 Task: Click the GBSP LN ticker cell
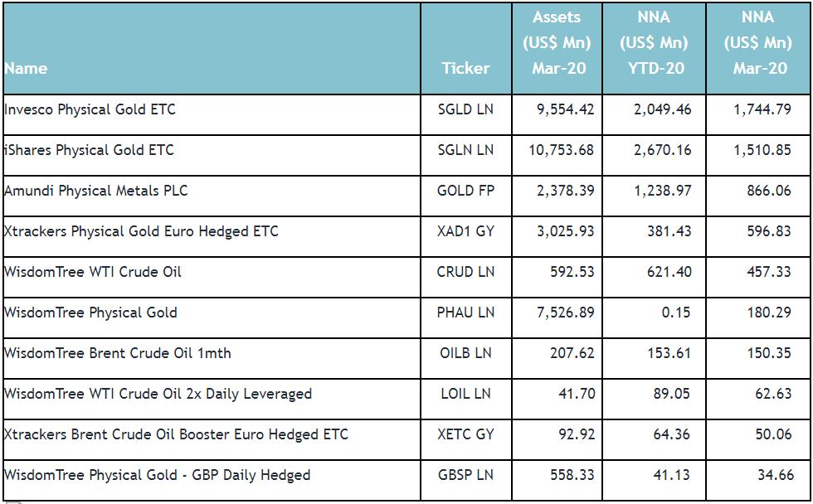click(x=465, y=475)
